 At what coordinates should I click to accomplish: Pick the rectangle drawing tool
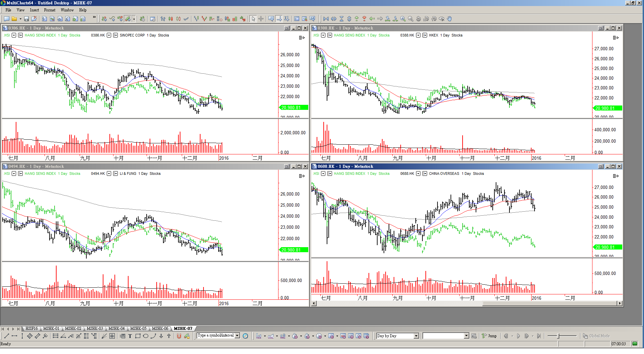pyautogui.click(x=138, y=336)
